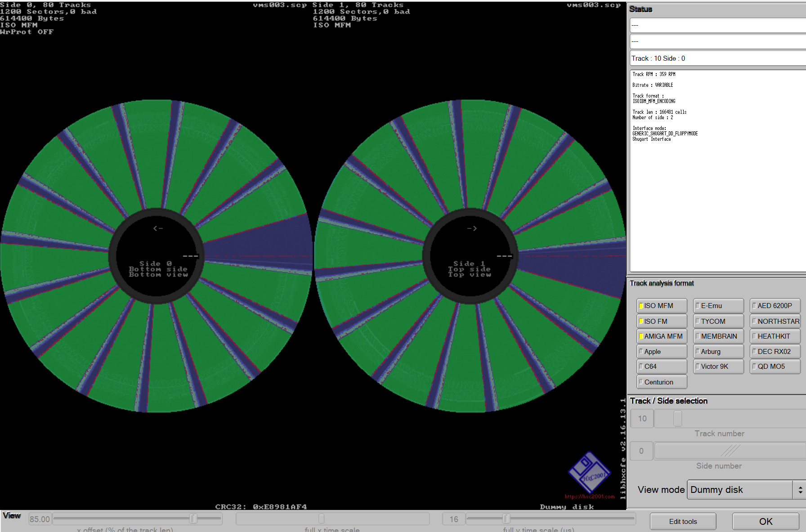
Task: Open the Edit tools button
Action: click(x=683, y=522)
